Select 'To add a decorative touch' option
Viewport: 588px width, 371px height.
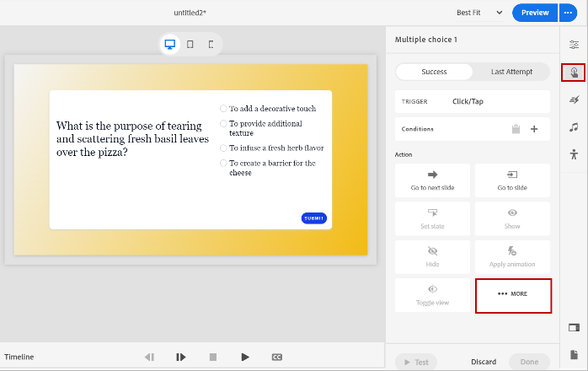coord(223,109)
